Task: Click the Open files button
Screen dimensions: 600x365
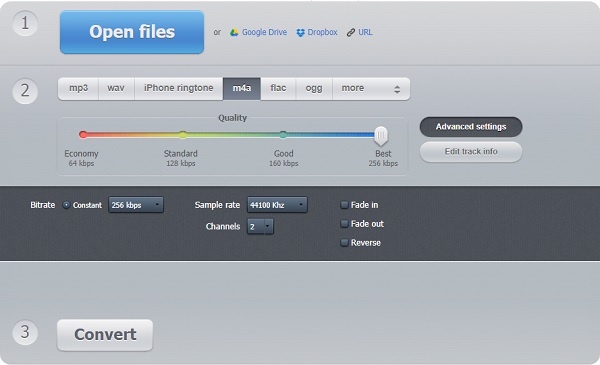Action: coord(132,32)
